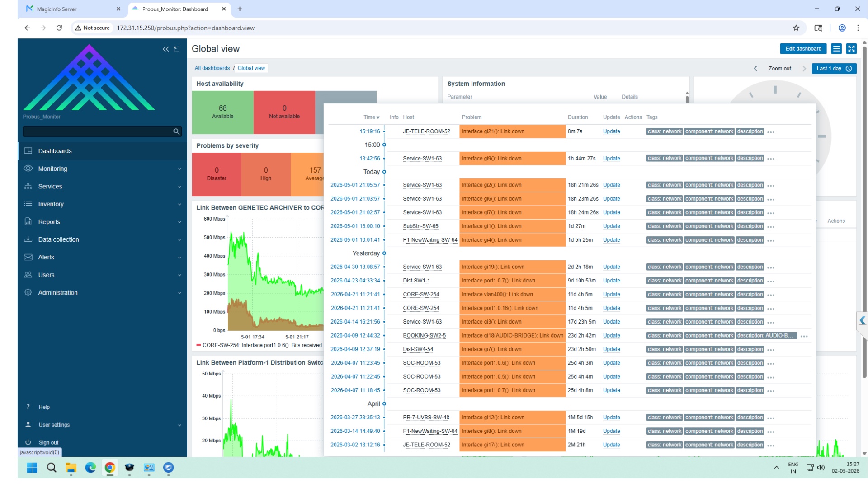
Task: Enter kiosk fullscreen mode icon
Action: pyautogui.click(x=851, y=49)
